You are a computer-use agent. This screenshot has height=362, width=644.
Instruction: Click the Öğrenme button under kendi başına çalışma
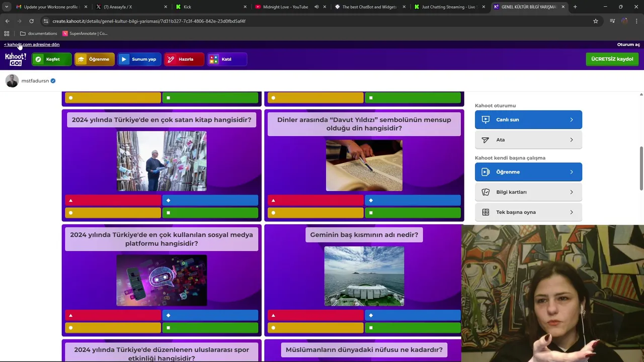click(528, 172)
